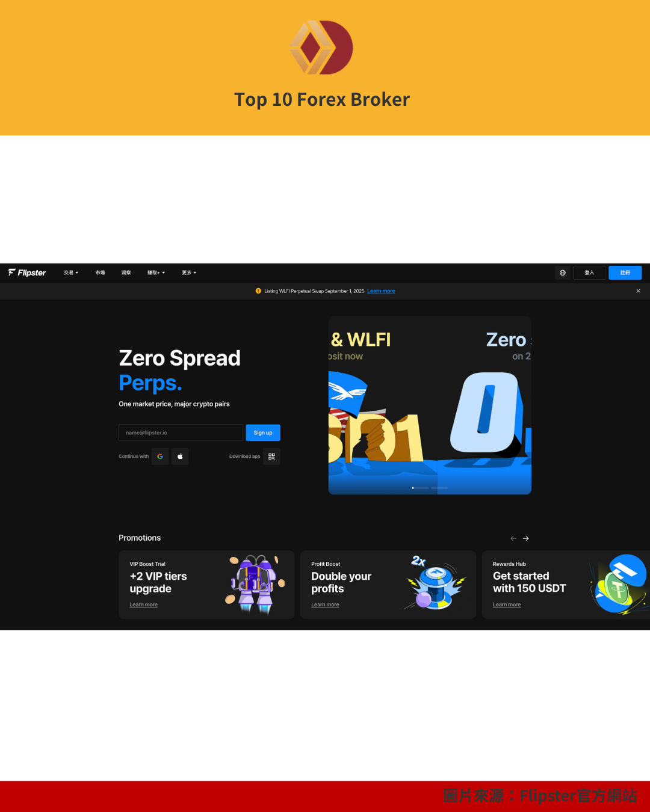
Task: Open the 市場 menu item
Action: 100,272
